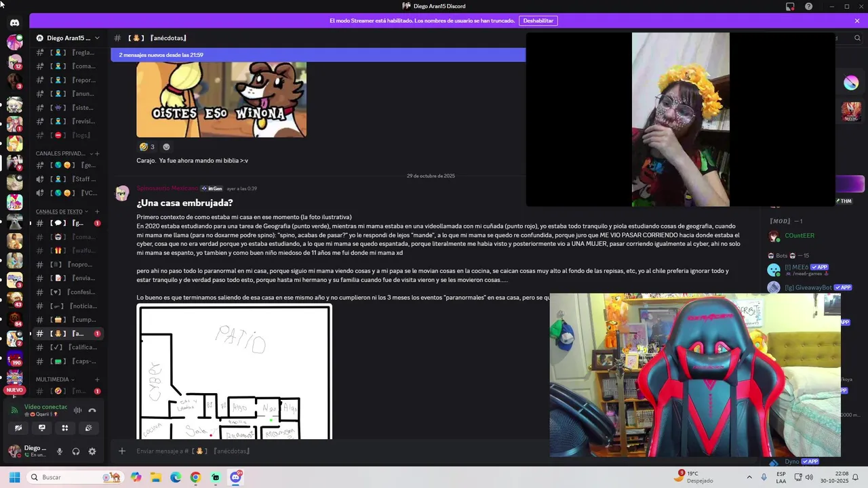The width and height of the screenshot is (868, 488).
Task: Jump to new messages since 21:59
Action: pos(318,55)
